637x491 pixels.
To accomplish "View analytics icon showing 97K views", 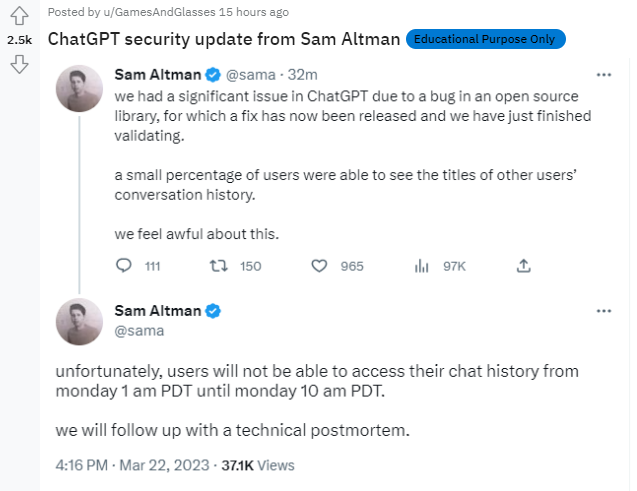I will [422, 266].
